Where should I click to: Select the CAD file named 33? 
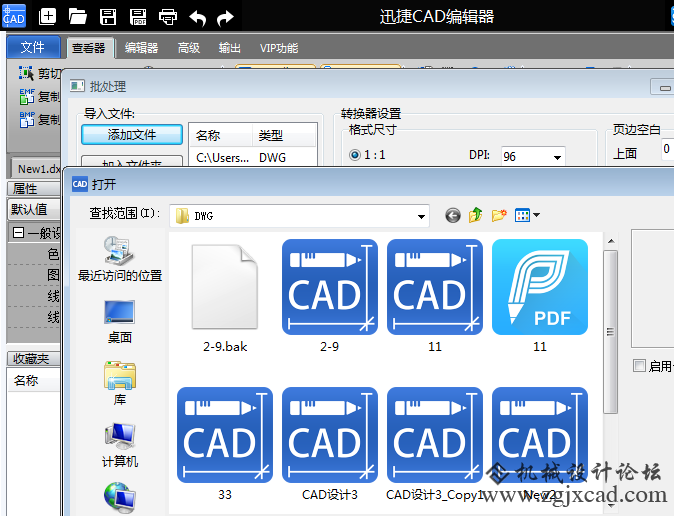click(x=225, y=444)
